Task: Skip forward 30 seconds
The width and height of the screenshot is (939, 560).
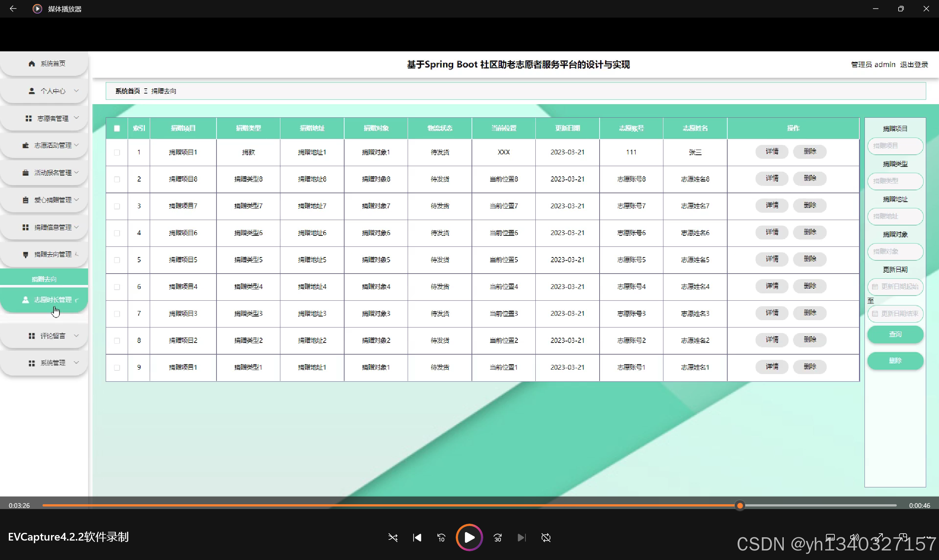Action: (498, 537)
